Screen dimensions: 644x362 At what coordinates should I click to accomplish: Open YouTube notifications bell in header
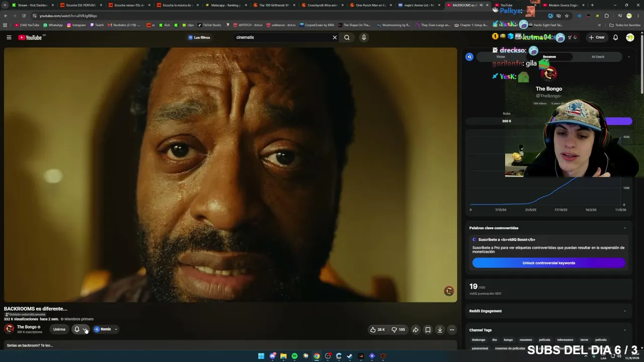[615, 37]
